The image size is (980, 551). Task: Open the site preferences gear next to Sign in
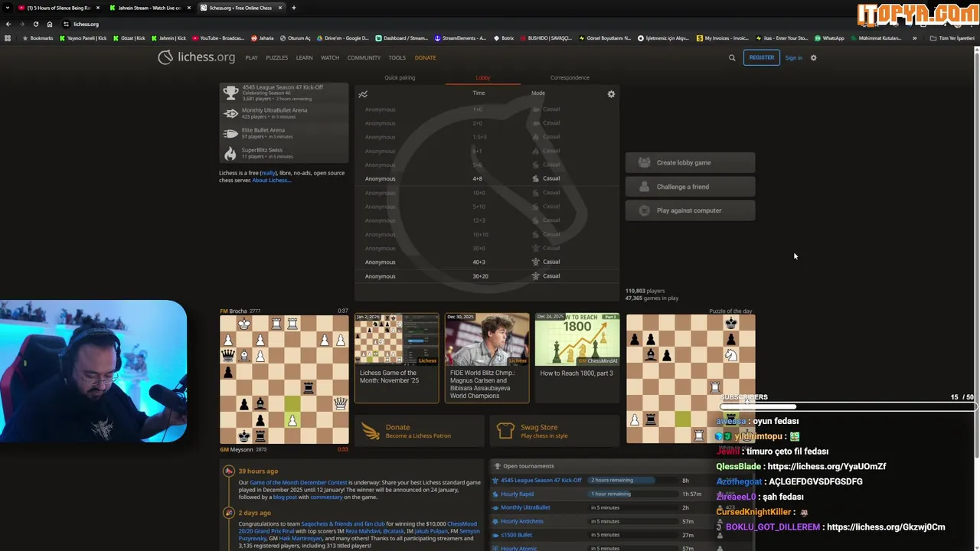coord(813,57)
